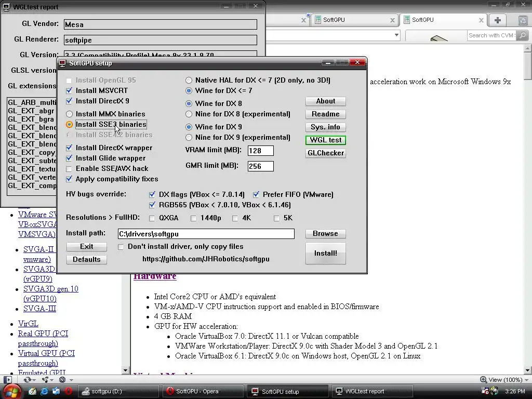Open Opera address bar dropdown arrow
Screen dimensions: 532x399
click(396, 35)
